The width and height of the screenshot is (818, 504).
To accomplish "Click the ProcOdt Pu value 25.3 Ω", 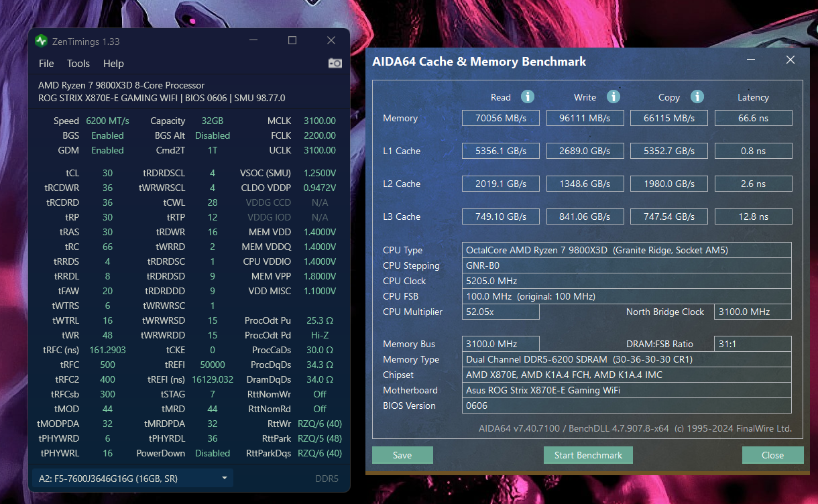I will (320, 320).
